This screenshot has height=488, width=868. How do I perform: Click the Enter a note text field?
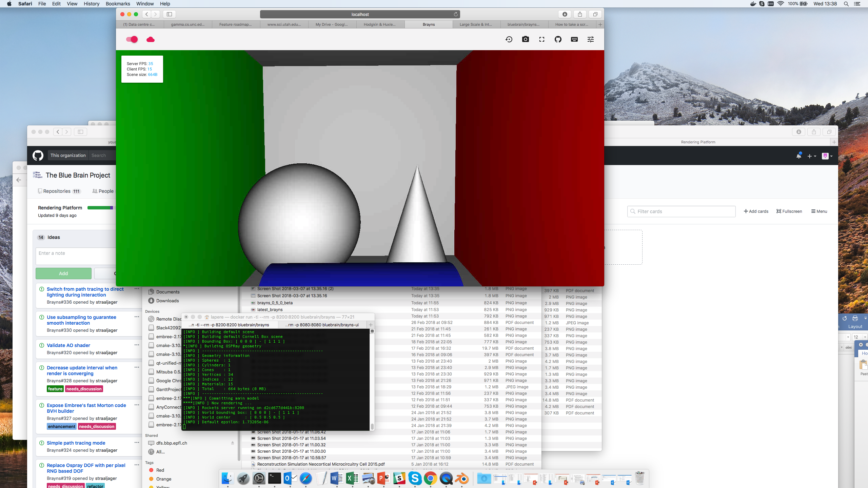(76, 256)
